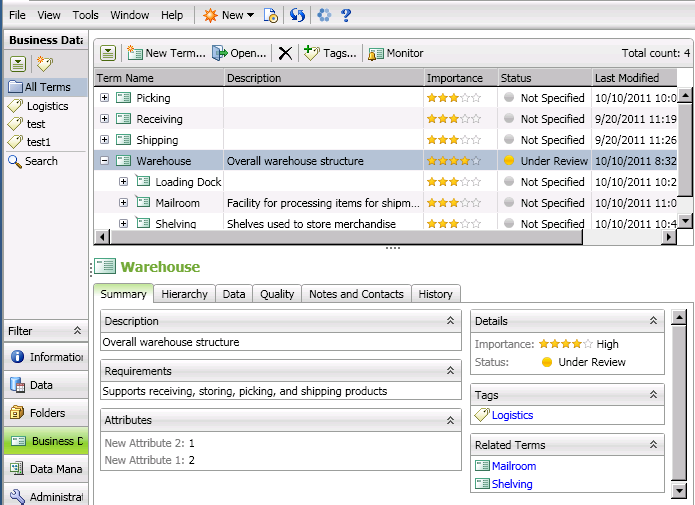Open the Tags toolbar button
Image resolution: width=695 pixels, height=505 pixels.
[x=311, y=53]
